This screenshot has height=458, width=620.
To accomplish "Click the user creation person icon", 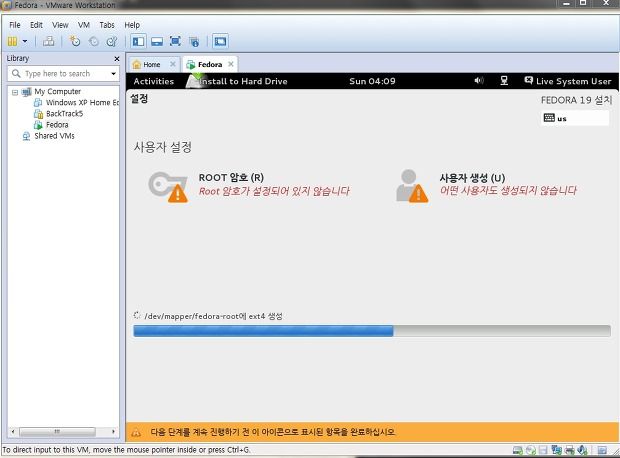I will click(412, 186).
